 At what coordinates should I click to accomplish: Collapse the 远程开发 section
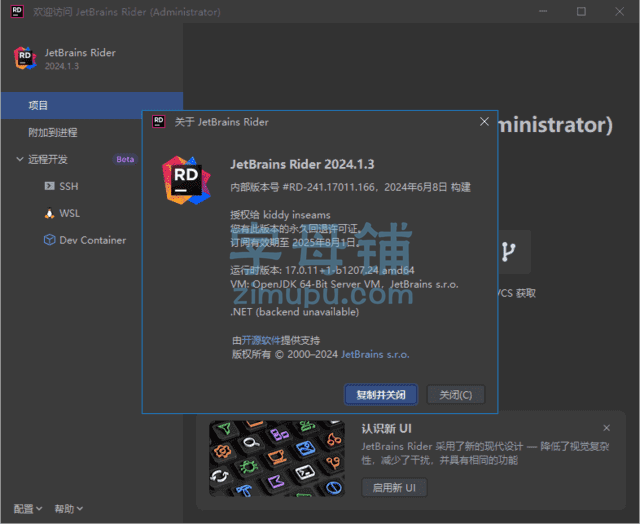(x=20, y=159)
